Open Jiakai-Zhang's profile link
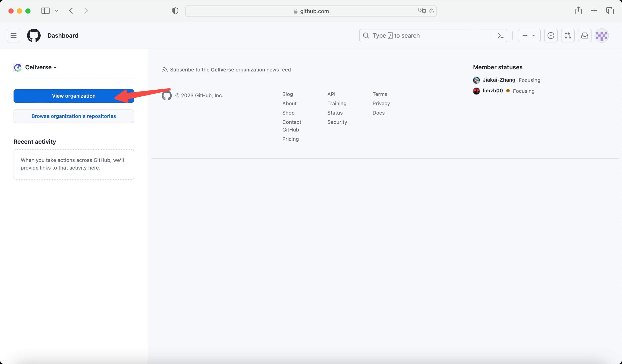Image resolution: width=622 pixels, height=364 pixels. coord(499,80)
